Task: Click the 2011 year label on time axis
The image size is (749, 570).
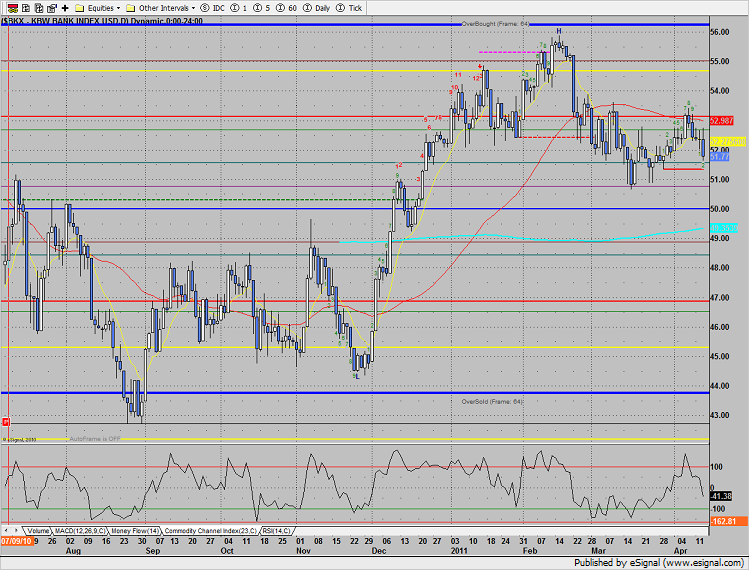Action: click(x=459, y=551)
